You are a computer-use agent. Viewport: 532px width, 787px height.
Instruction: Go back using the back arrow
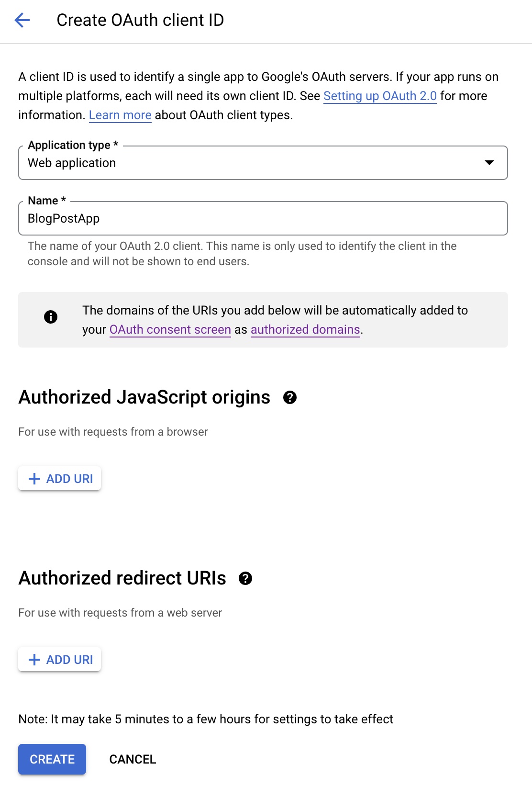pos(22,20)
